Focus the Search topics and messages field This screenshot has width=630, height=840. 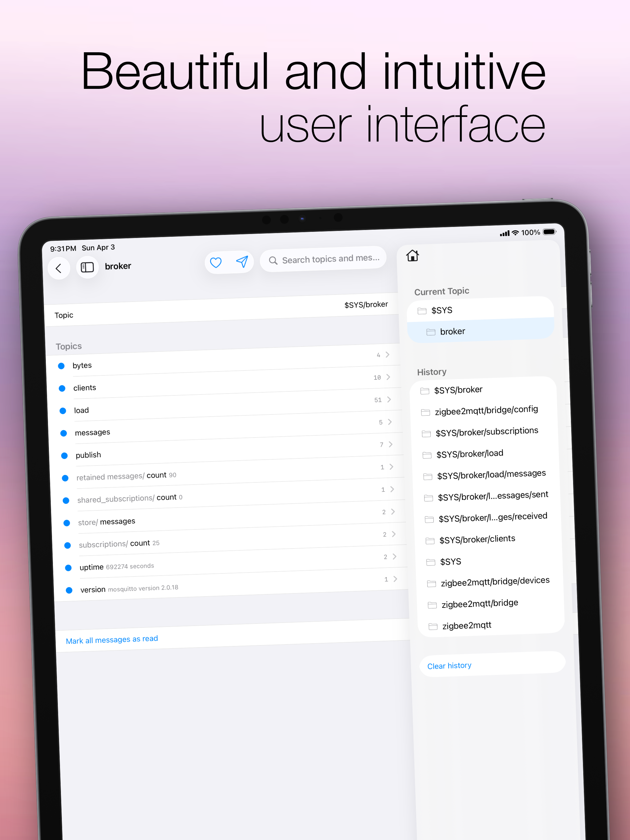point(323,259)
